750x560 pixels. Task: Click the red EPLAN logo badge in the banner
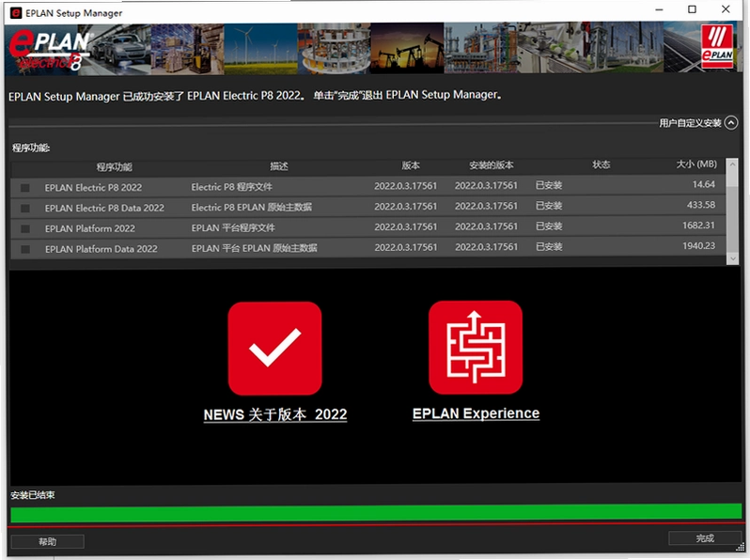[717, 48]
